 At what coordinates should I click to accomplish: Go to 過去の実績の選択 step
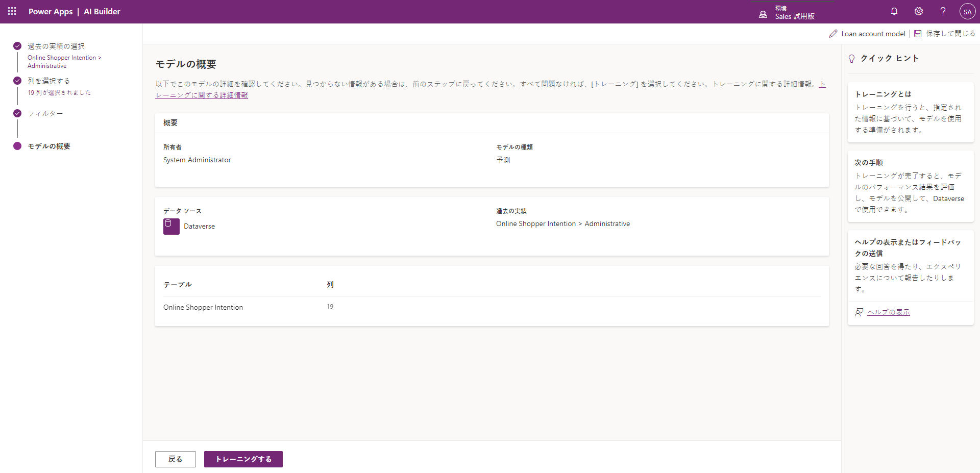[x=56, y=46]
